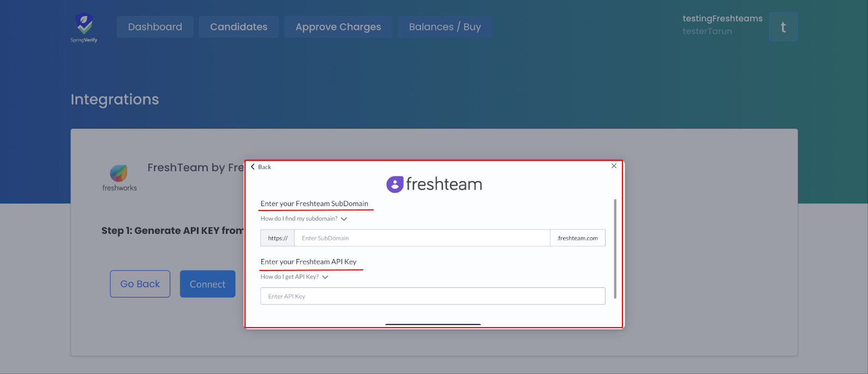Click the Go Back button
This screenshot has width=868, height=374.
[140, 283]
